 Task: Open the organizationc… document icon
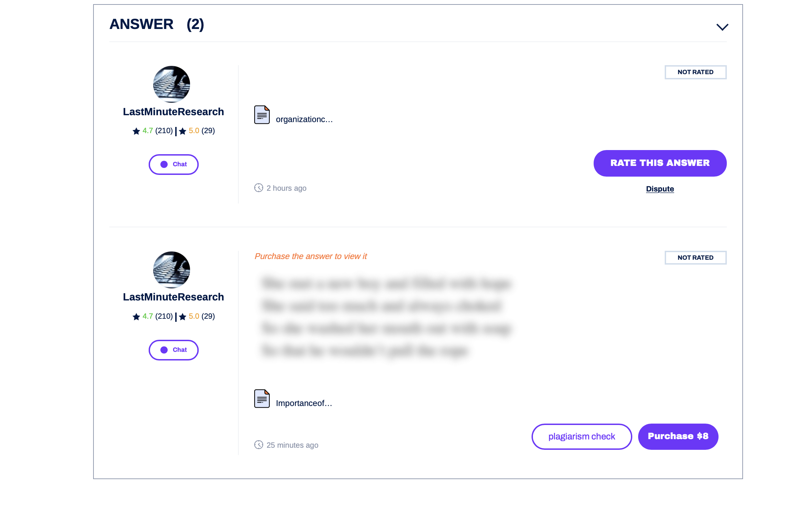tap(262, 115)
